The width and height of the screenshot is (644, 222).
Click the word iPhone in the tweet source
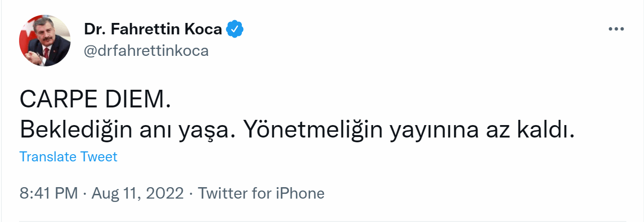(x=301, y=193)
